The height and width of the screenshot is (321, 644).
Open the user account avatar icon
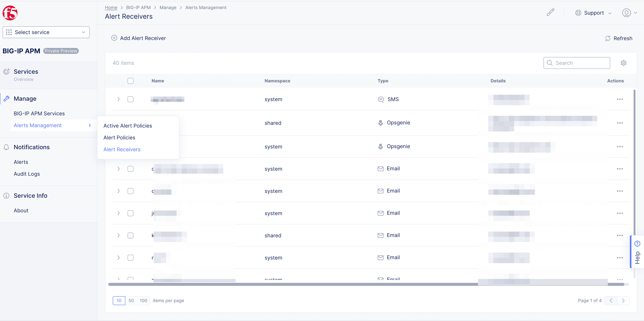pos(626,13)
